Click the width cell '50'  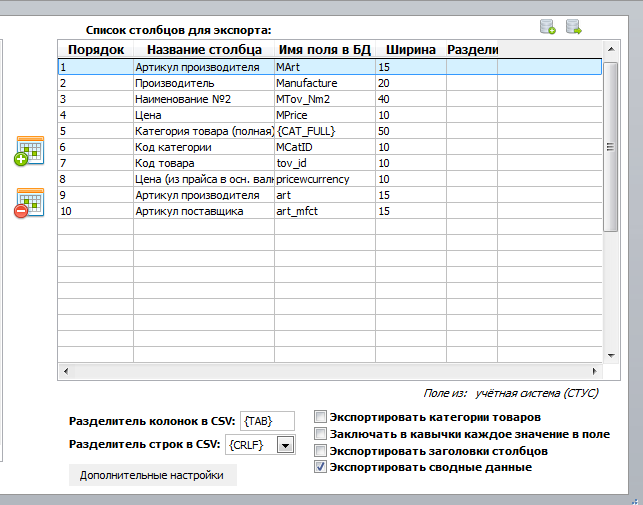(x=411, y=131)
